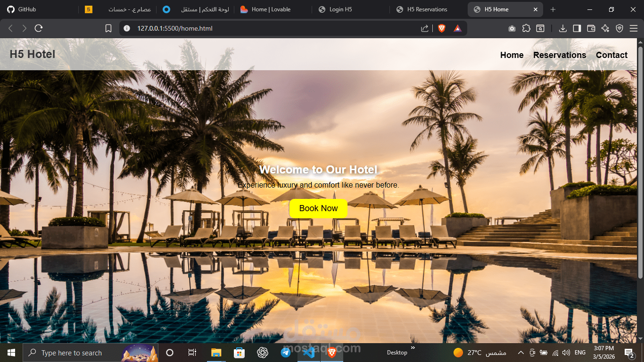Image resolution: width=644 pixels, height=362 pixels.
Task: Reload the page with the refresh icon
Action: [x=39, y=28]
